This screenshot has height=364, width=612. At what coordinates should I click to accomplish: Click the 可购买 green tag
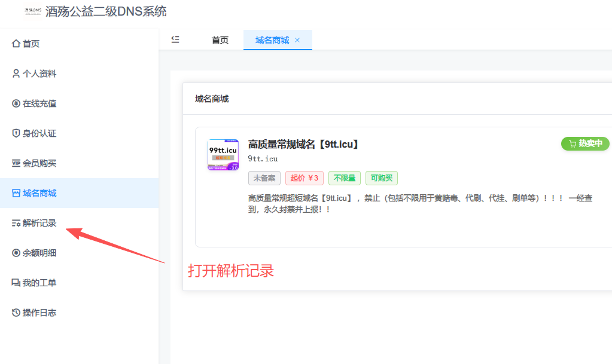click(x=381, y=178)
